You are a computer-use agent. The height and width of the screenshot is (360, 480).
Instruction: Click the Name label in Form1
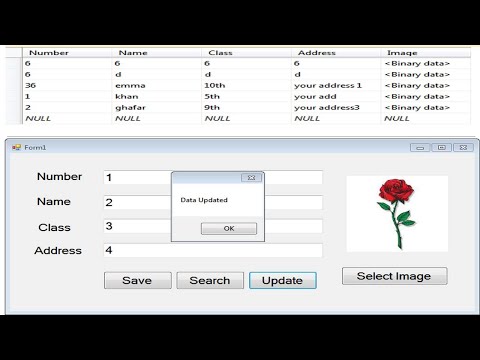[x=54, y=201]
